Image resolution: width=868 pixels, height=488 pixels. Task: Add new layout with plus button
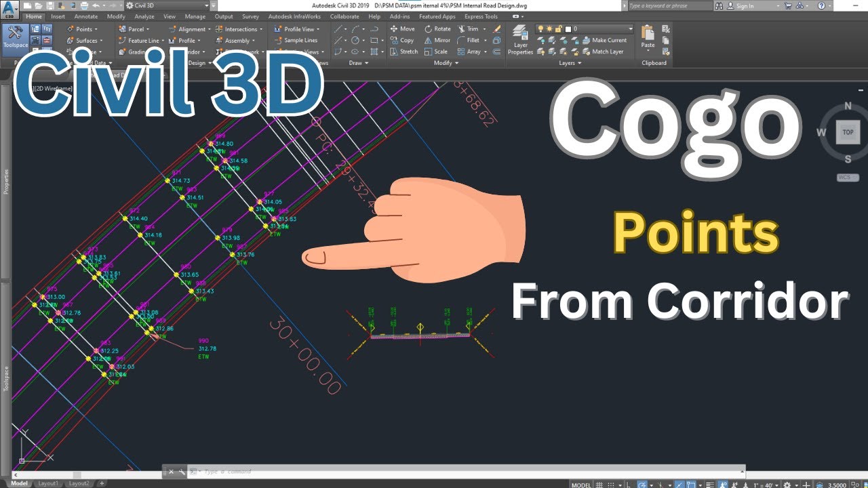point(102,483)
